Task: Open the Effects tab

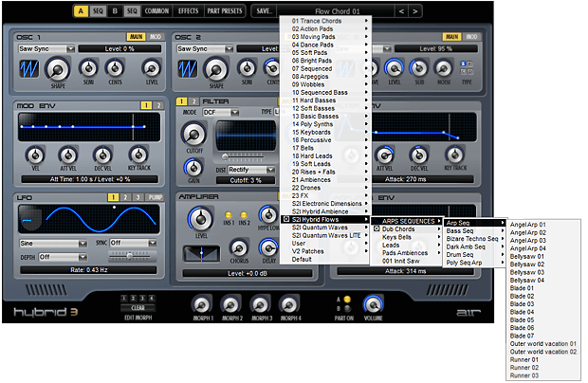Action: (188, 11)
